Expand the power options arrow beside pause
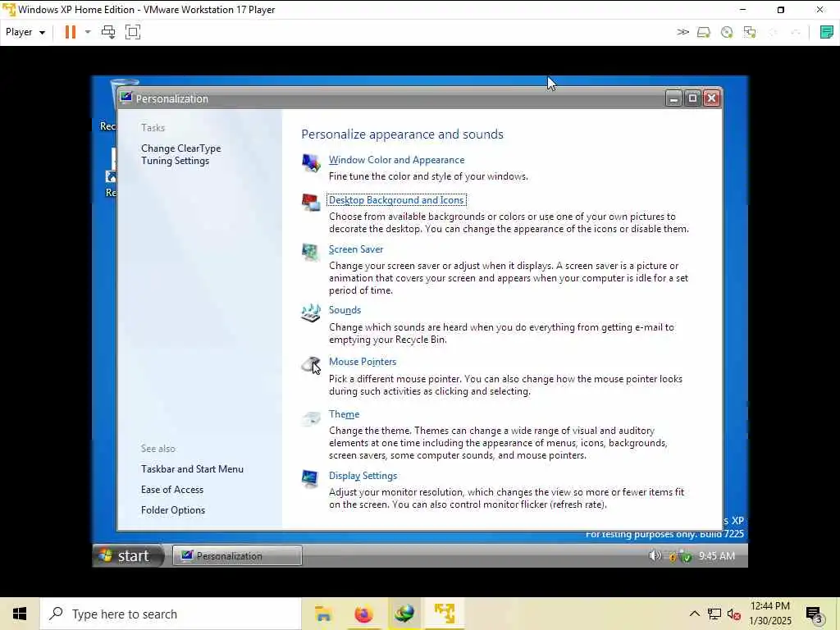This screenshot has width=840, height=630. click(x=88, y=32)
